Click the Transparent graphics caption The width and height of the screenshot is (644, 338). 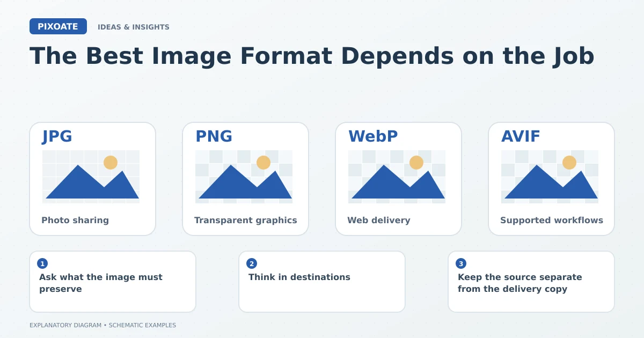pyautogui.click(x=245, y=220)
